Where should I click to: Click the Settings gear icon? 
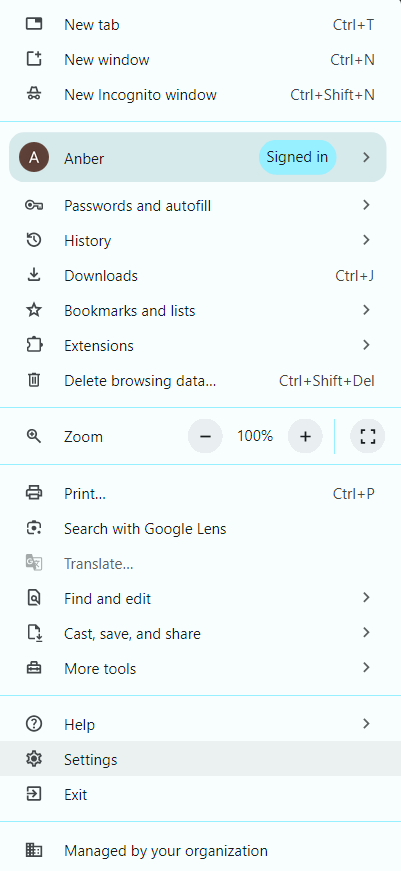[34, 759]
